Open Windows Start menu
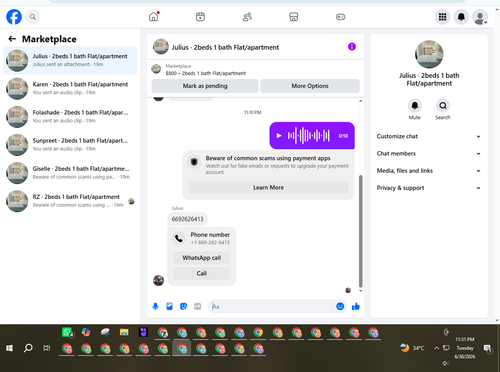500x372 pixels. coord(9,348)
